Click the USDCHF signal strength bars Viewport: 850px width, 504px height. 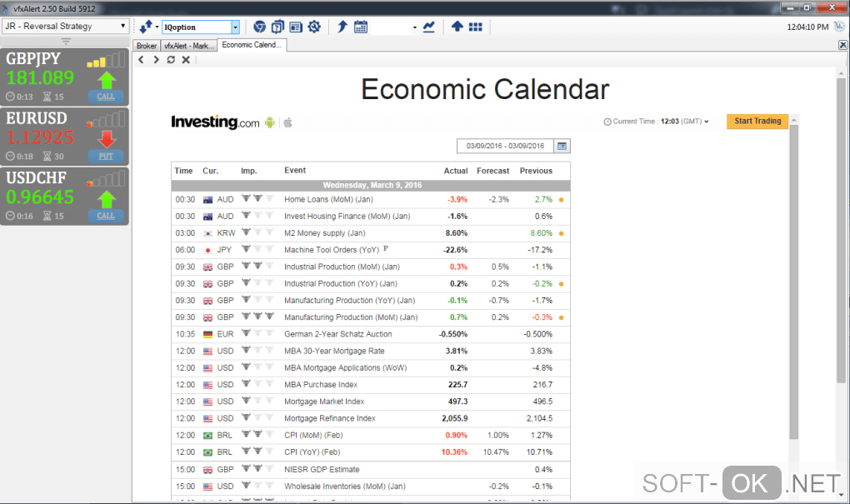click(106, 179)
